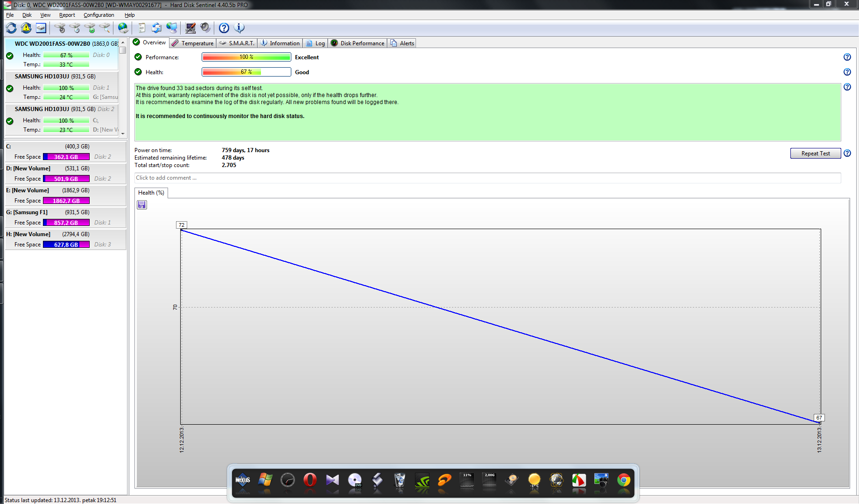Click the globe with disk toolbar icon

(123, 28)
